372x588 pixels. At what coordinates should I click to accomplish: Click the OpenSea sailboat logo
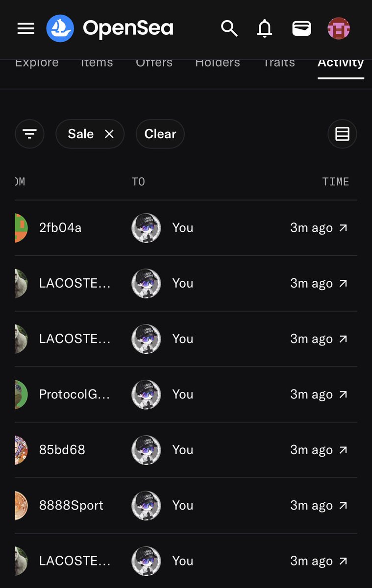point(60,28)
